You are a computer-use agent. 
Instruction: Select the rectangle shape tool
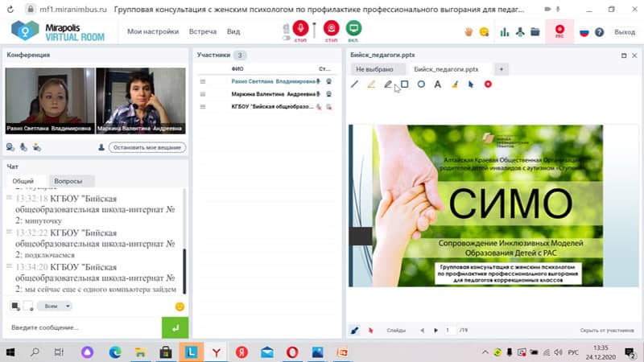pyautogui.click(x=405, y=84)
